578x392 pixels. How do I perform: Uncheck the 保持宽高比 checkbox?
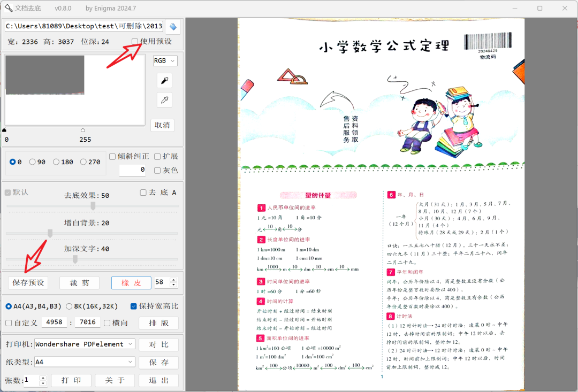(x=134, y=306)
